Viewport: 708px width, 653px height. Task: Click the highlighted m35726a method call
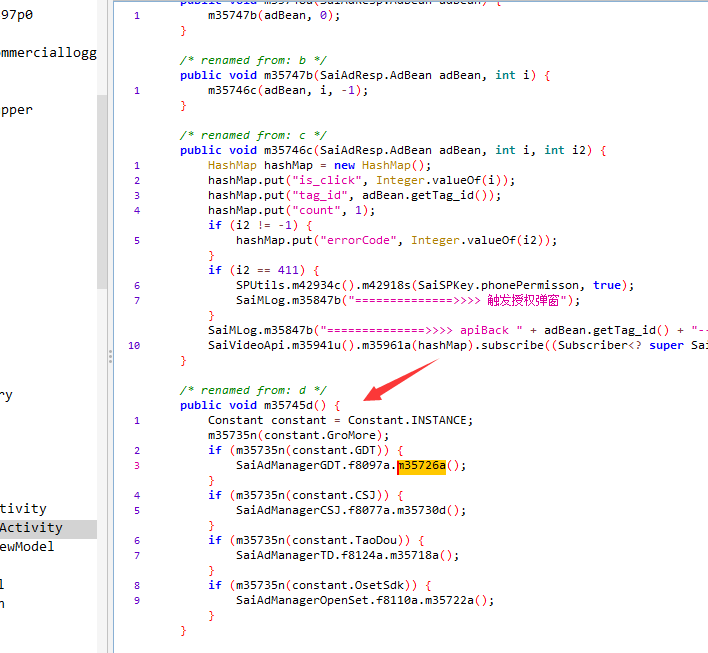click(x=421, y=465)
